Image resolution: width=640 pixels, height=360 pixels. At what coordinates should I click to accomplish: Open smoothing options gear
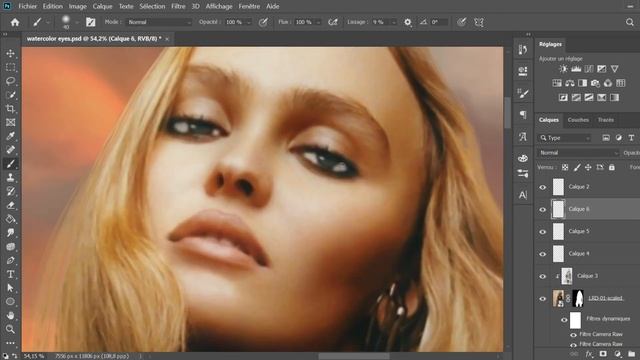[407, 22]
